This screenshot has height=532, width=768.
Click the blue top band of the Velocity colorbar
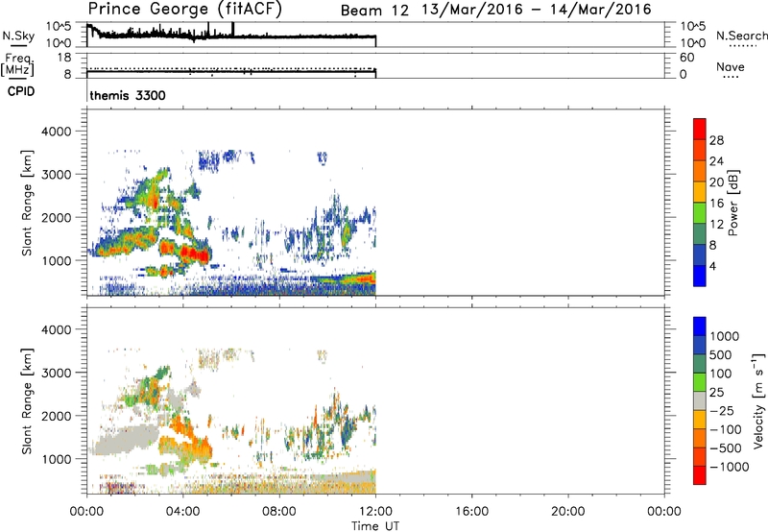700,326
